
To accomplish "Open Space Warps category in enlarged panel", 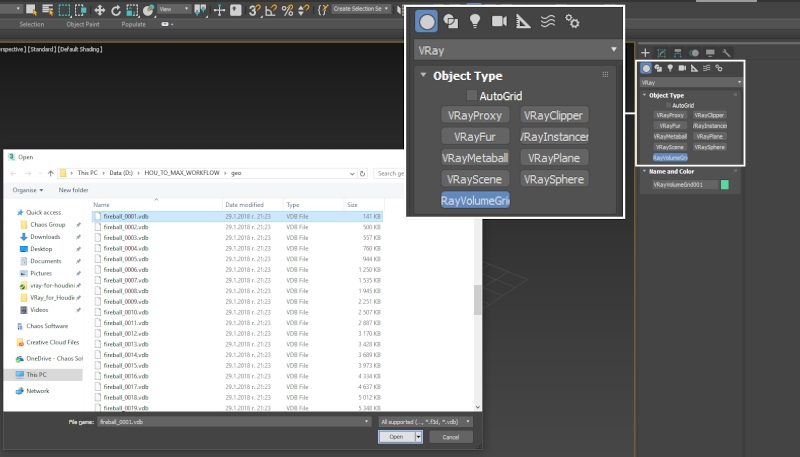I will coord(547,20).
